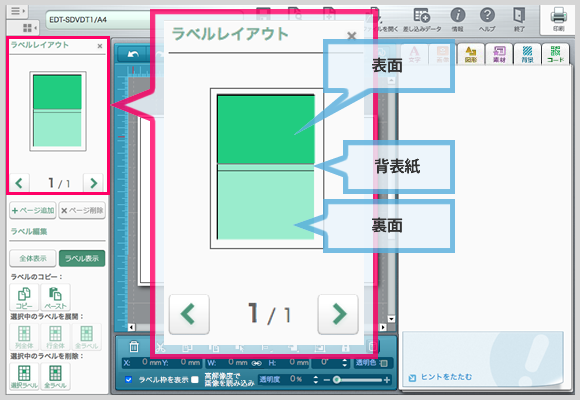Screen dimensions: 580x401
Task: Click the ページ追加 add page button
Action: [33, 210]
